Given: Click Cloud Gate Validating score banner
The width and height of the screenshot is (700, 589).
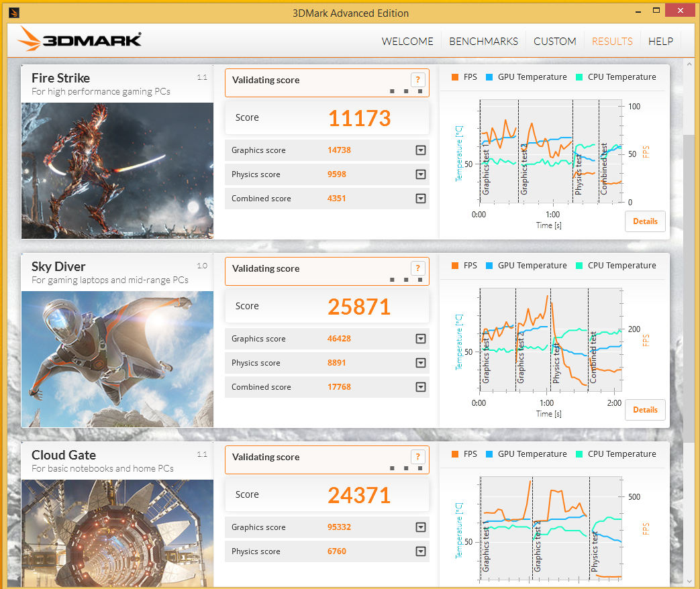Looking at the screenshot, I should 327,460.
